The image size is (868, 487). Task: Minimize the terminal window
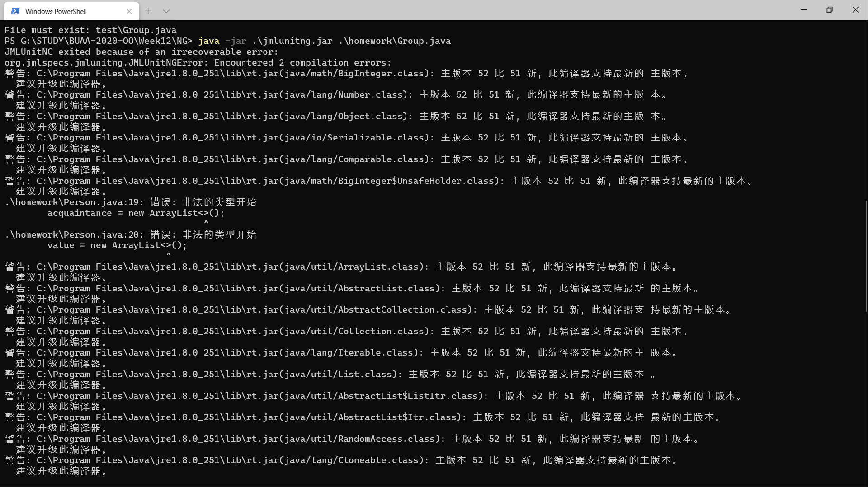click(x=803, y=9)
